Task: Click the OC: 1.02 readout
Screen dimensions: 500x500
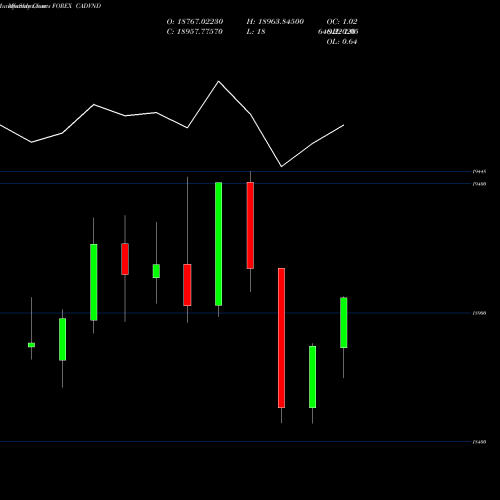Action: coord(342,21)
